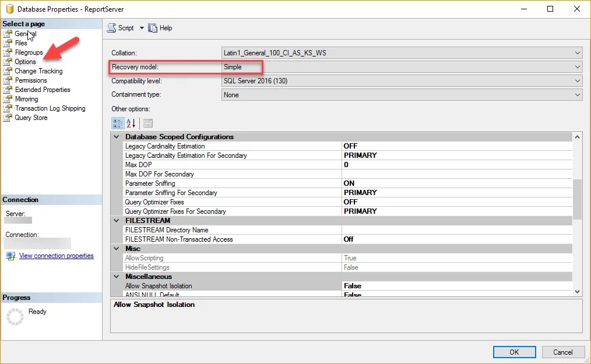591x364 pixels.
Task: Click the property grid vertical scrollbar thumb
Action: [577, 199]
